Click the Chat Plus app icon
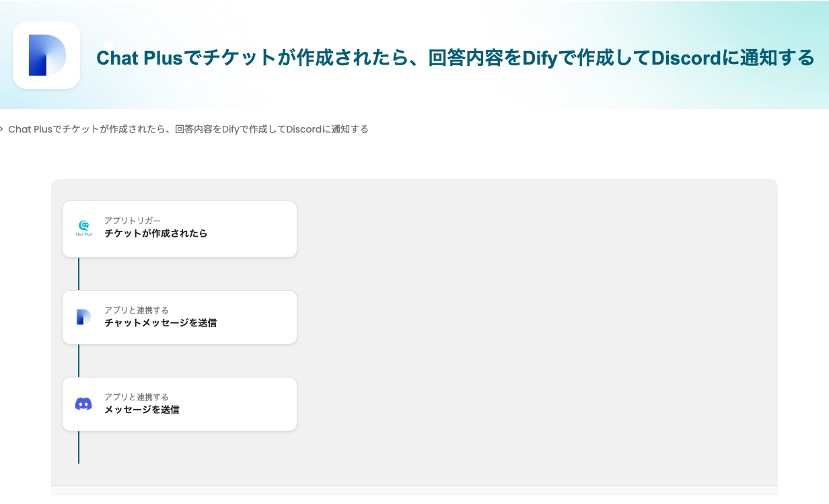Image resolution: width=829 pixels, height=504 pixels. 83,228
